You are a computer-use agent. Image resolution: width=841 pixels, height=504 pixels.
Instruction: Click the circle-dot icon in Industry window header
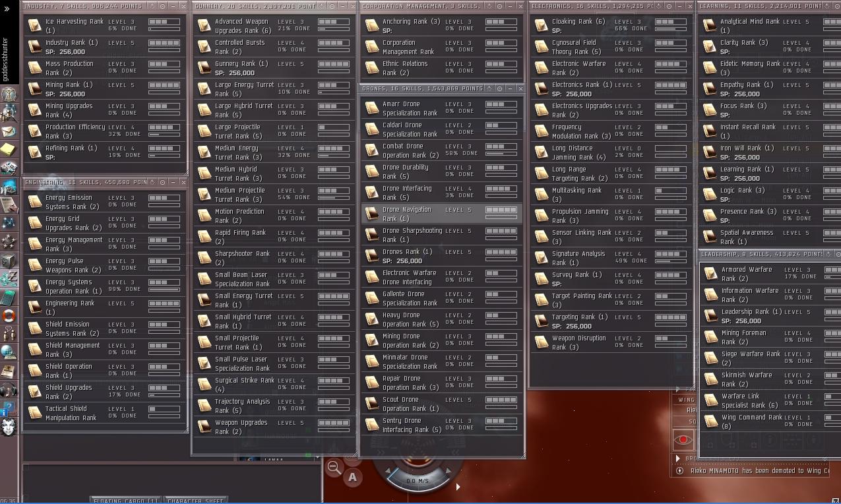tap(162, 6)
